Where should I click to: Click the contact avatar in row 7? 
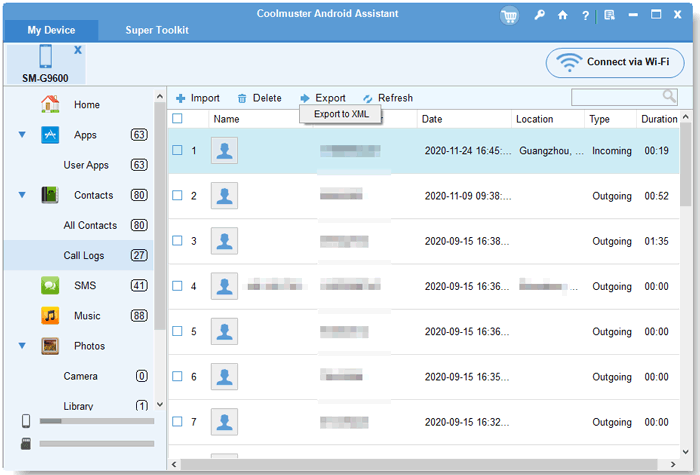click(224, 421)
